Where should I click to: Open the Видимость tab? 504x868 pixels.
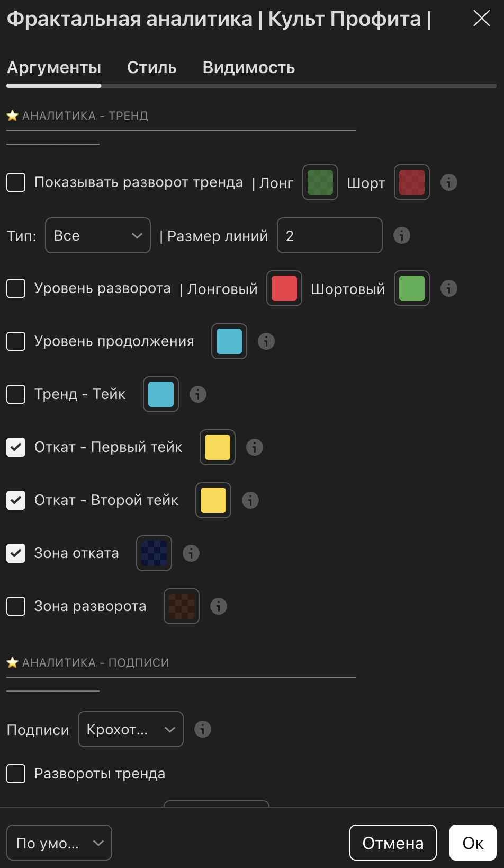point(249,68)
